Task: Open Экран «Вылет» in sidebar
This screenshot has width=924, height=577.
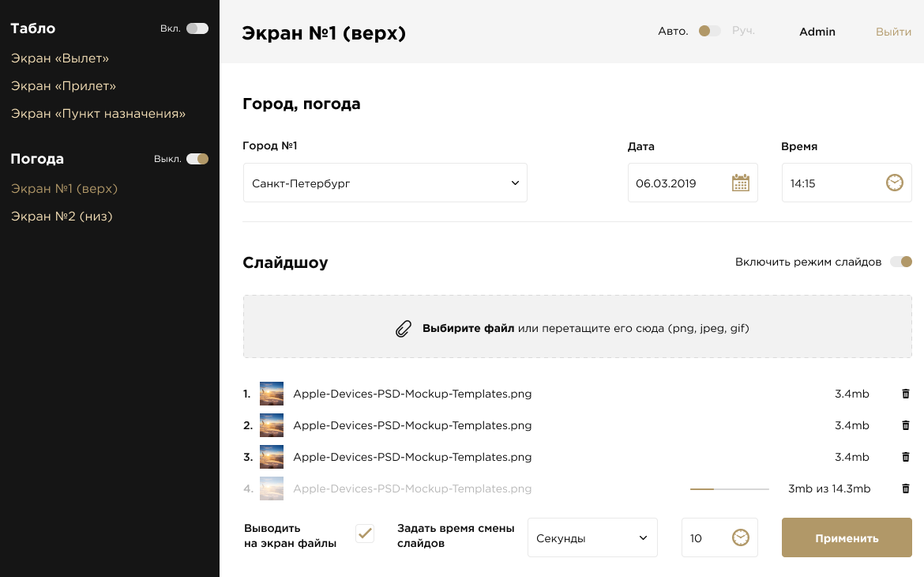Action: 60,58
